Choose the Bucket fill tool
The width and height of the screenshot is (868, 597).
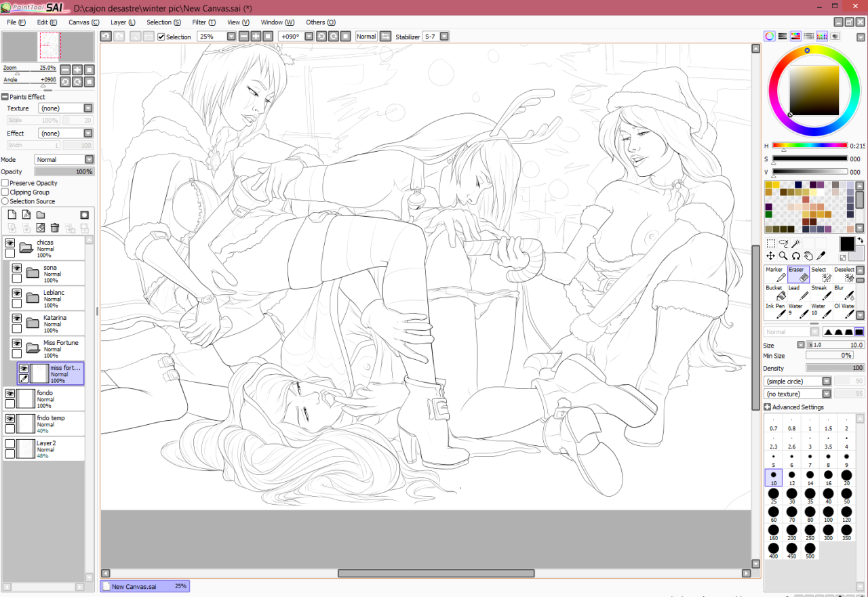[775, 293]
